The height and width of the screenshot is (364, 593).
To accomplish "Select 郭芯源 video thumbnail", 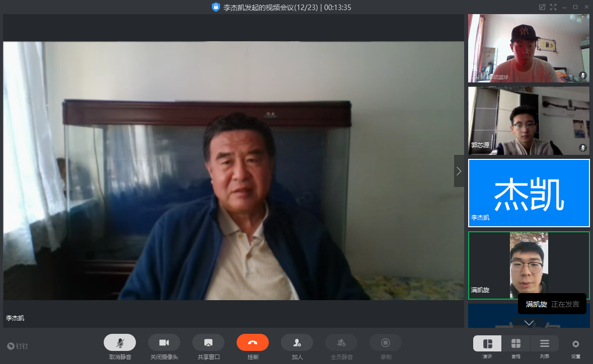I will click(x=529, y=121).
